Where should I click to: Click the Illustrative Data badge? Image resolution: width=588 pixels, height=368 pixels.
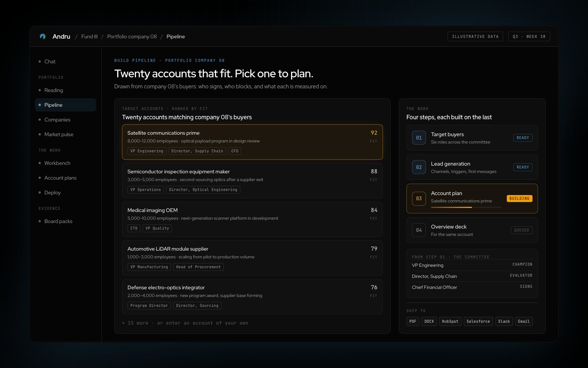click(475, 36)
